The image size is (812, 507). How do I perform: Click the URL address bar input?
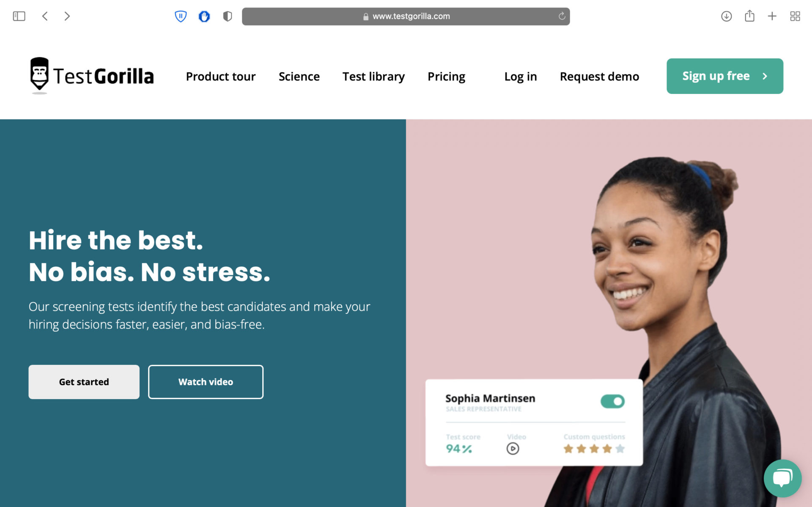(406, 16)
